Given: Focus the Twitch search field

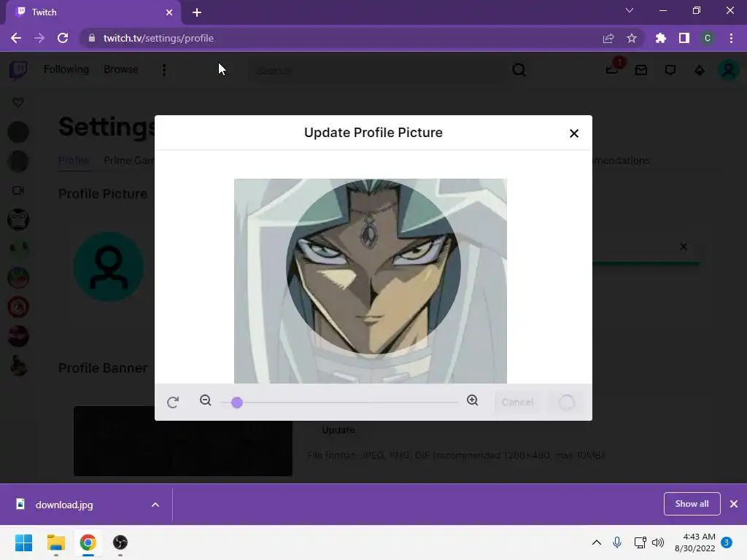Looking at the screenshot, I should 376,71.
